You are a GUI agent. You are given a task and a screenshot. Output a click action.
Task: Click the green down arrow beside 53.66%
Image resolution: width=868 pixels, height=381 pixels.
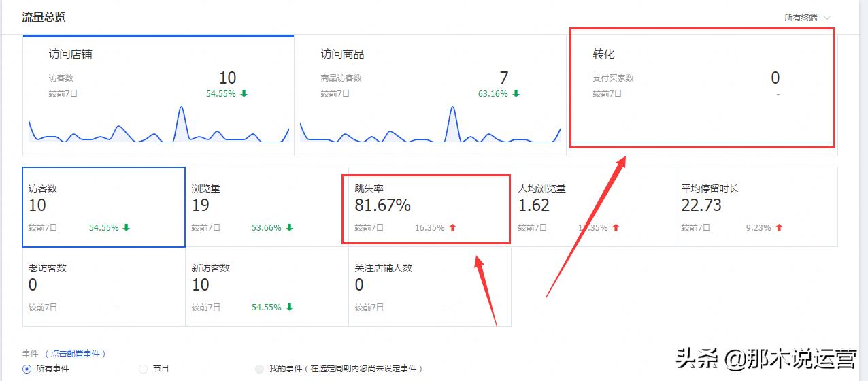tap(289, 228)
